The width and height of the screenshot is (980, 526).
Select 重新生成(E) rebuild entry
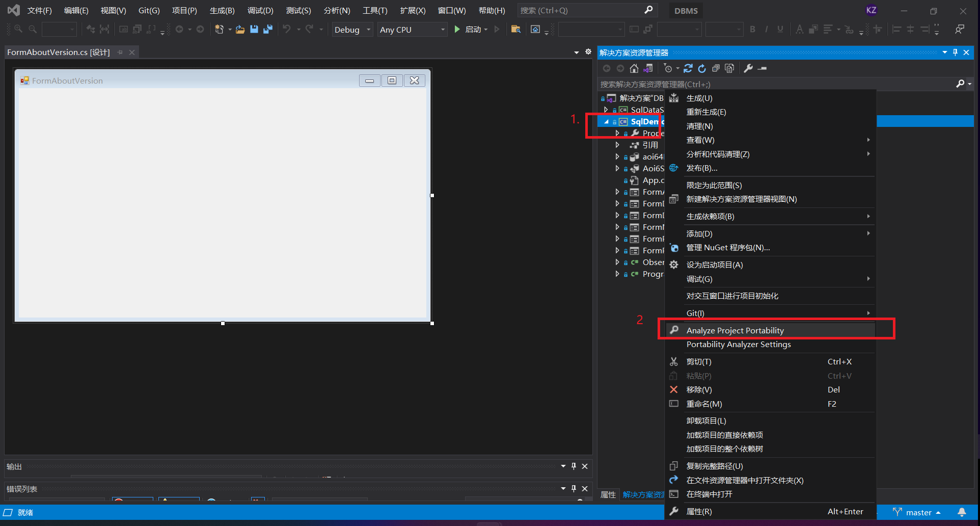[x=770, y=112]
